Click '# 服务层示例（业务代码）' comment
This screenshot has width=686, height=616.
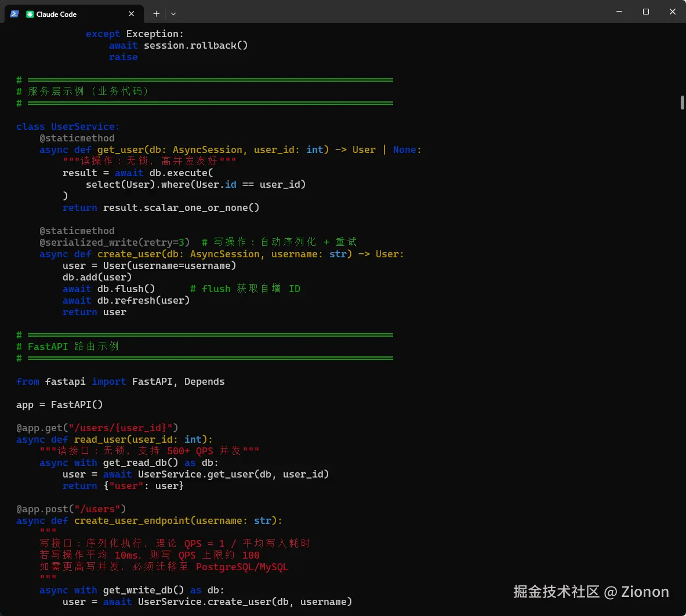point(83,91)
